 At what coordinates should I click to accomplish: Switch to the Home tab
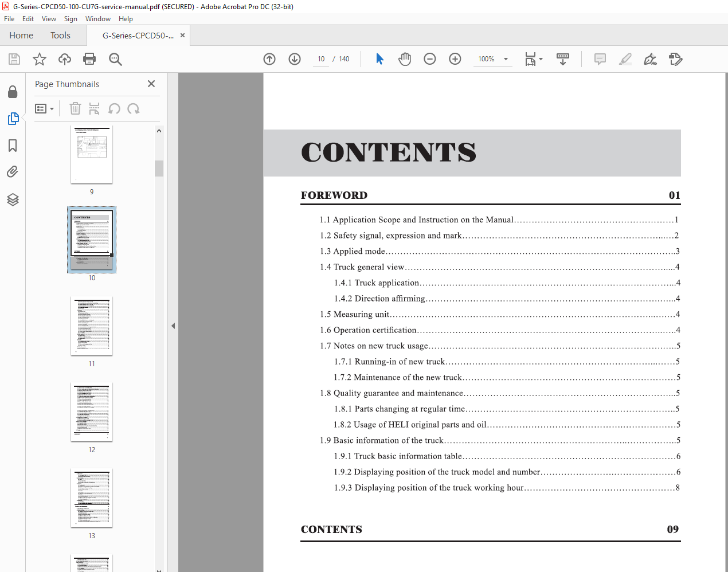pyautogui.click(x=21, y=36)
